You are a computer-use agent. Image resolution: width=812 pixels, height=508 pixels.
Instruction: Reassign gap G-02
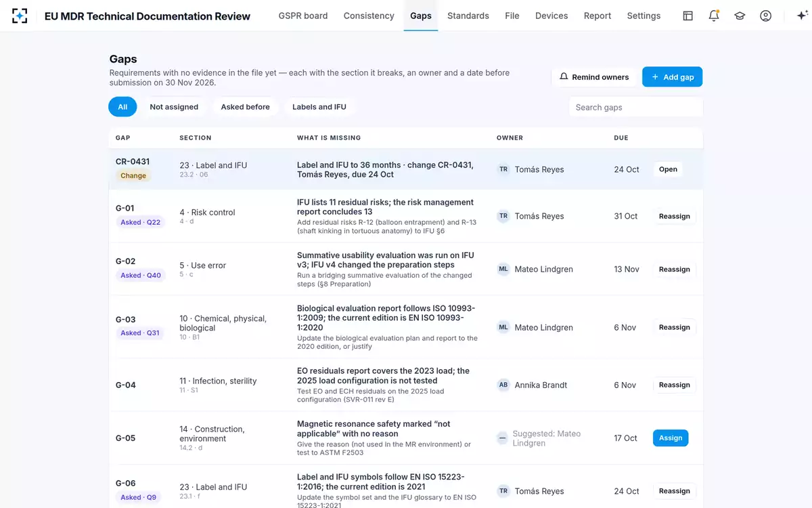click(x=675, y=269)
